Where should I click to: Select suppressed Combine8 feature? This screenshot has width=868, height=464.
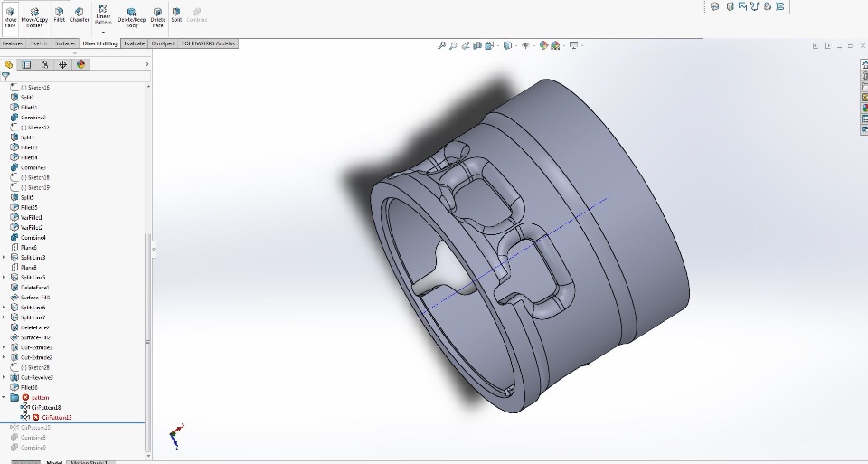point(33,438)
